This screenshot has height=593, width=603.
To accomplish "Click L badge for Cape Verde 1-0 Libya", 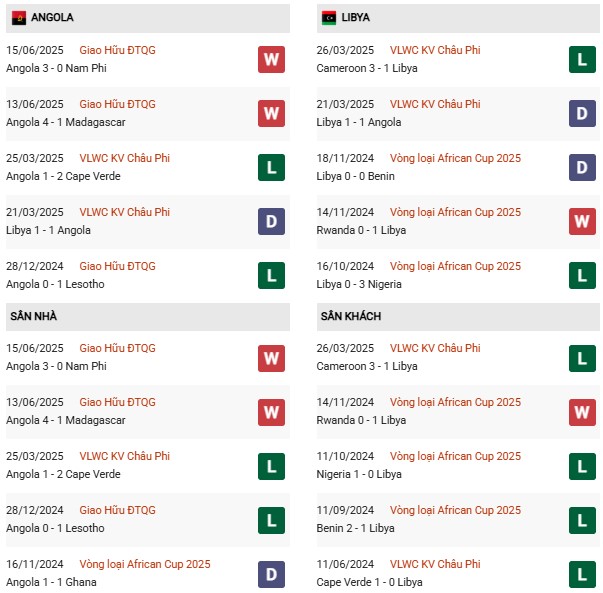I will coord(581,573).
